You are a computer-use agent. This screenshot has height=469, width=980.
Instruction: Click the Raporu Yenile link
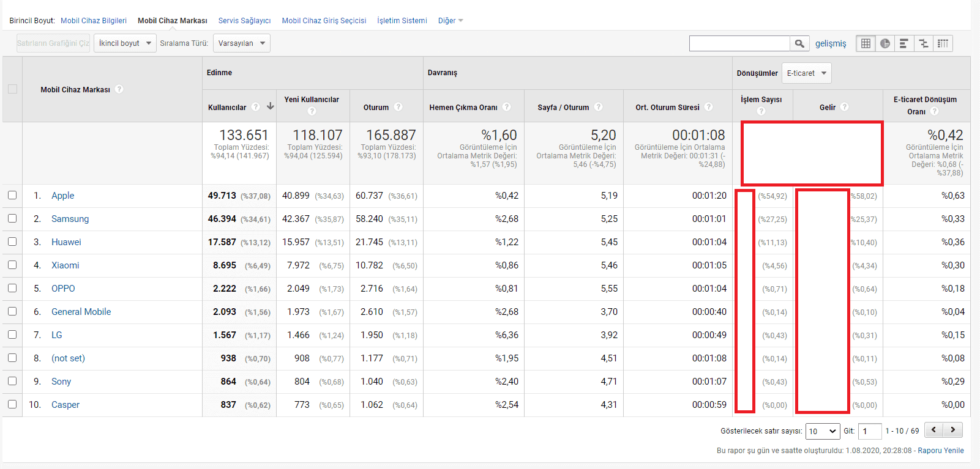tap(940, 451)
